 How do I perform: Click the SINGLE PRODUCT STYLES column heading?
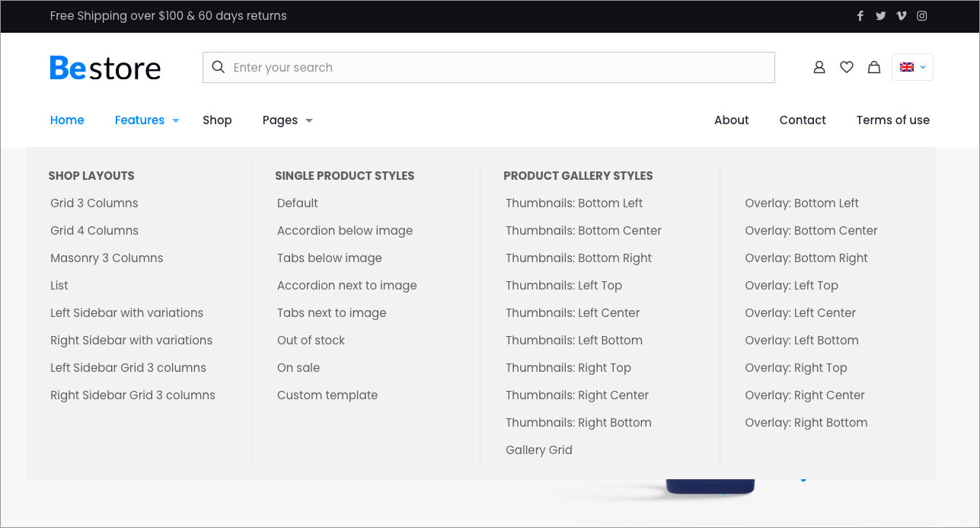tap(345, 175)
